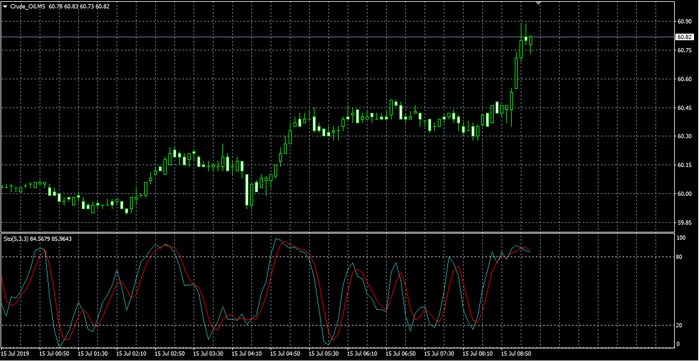Click the 60.00 price axis label
Screen dimensions: 700x361
tap(683, 194)
